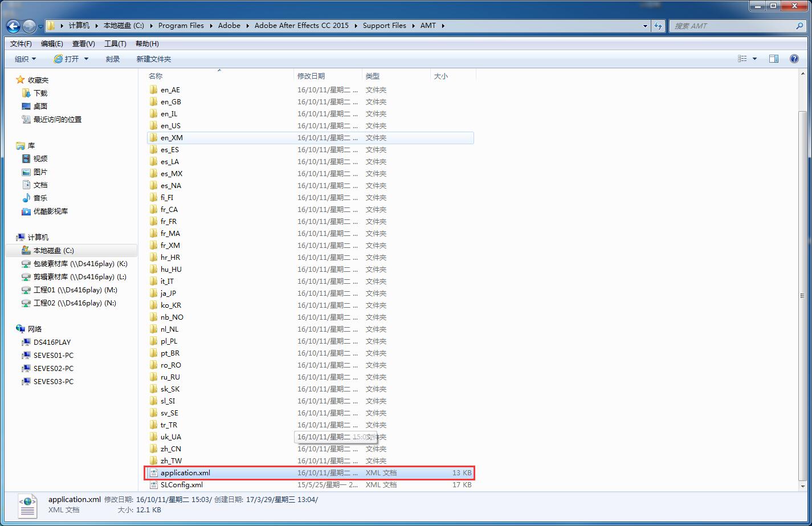
Task: Open the 文件(F) menu
Action: [21, 44]
